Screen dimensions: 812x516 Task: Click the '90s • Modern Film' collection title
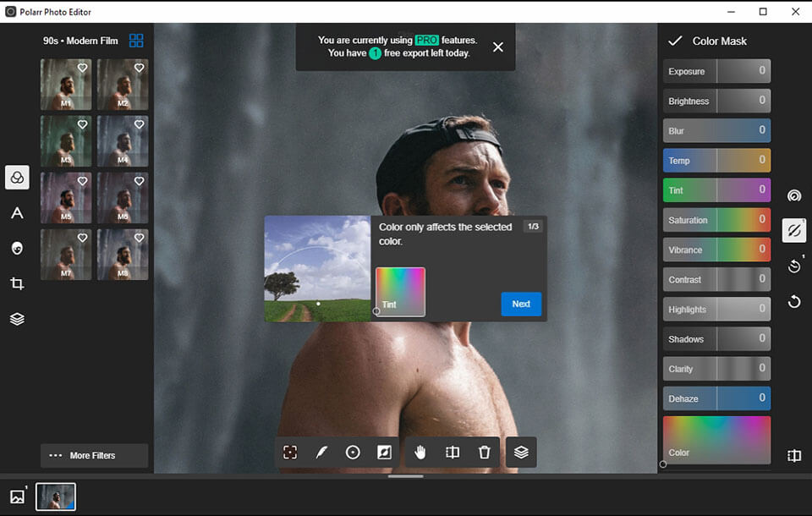[80, 41]
